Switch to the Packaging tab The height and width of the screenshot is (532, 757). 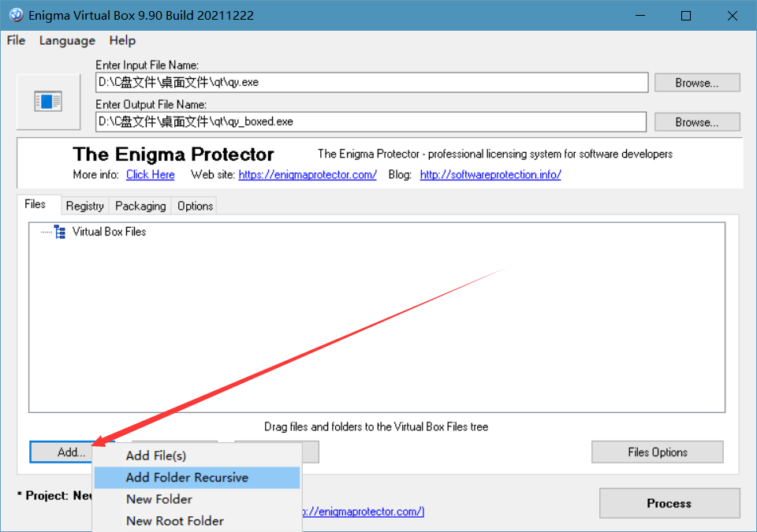(140, 206)
